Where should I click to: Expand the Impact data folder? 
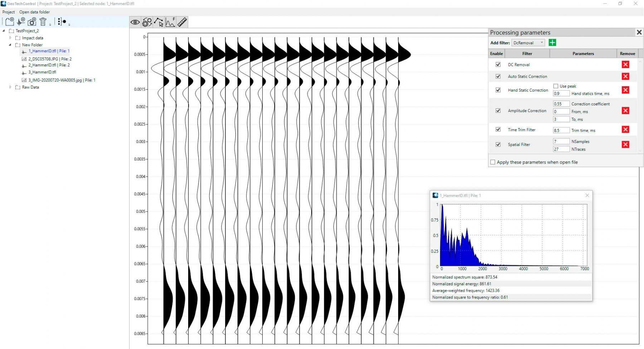click(x=10, y=38)
